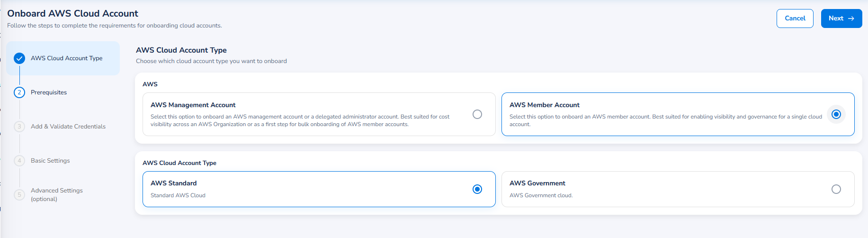Click the arrow icon on Next button

pos(851,18)
